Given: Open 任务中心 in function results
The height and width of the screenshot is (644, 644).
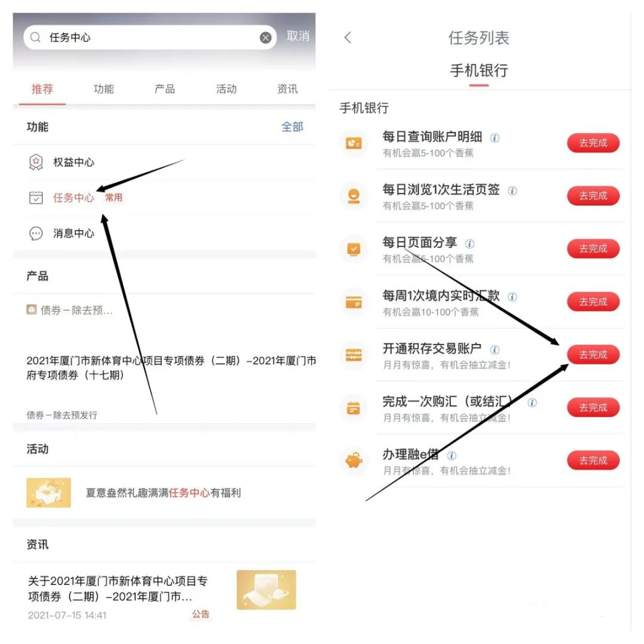Looking at the screenshot, I should [x=74, y=197].
